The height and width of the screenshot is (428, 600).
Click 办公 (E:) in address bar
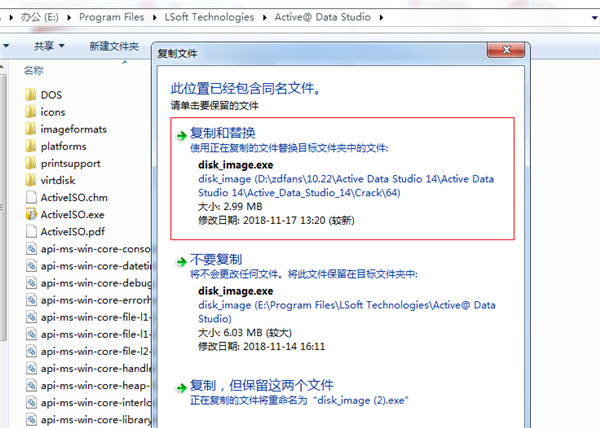(x=39, y=17)
